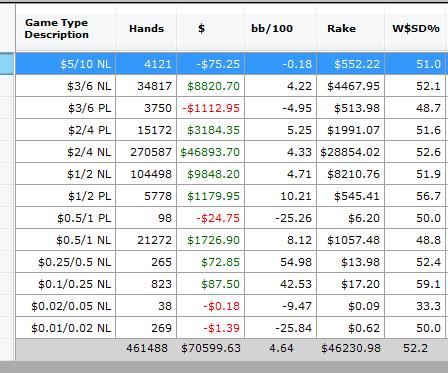Click the -$24.75 winnings cell
The image size is (448, 373).
click(x=210, y=218)
